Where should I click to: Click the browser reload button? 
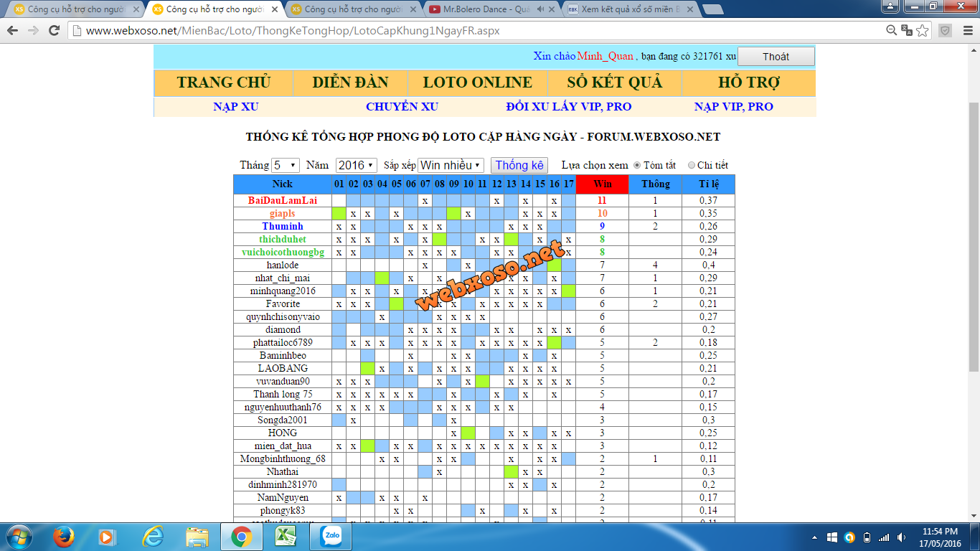[x=54, y=31]
